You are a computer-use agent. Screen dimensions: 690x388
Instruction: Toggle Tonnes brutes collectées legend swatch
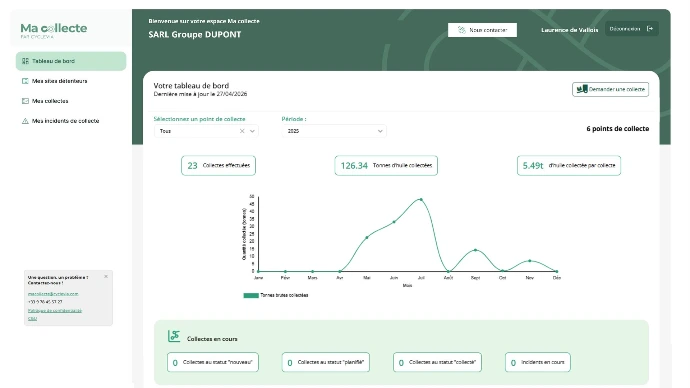(251, 295)
